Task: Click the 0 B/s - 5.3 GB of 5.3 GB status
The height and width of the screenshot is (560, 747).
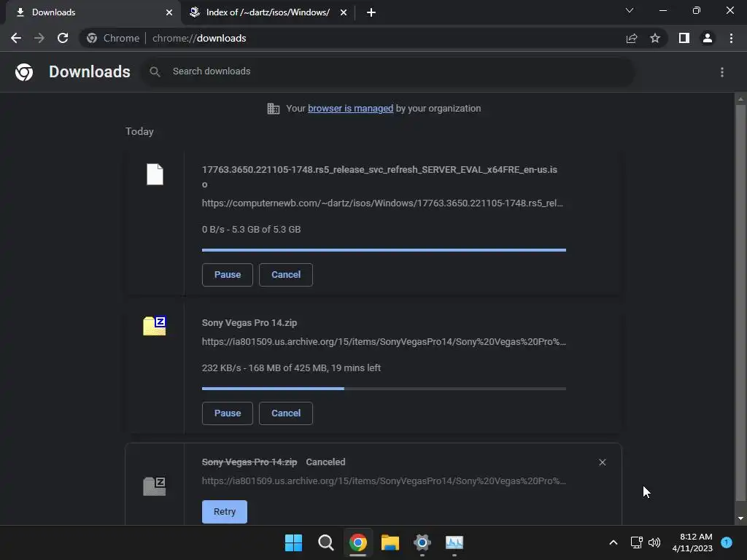Action: pos(251,230)
